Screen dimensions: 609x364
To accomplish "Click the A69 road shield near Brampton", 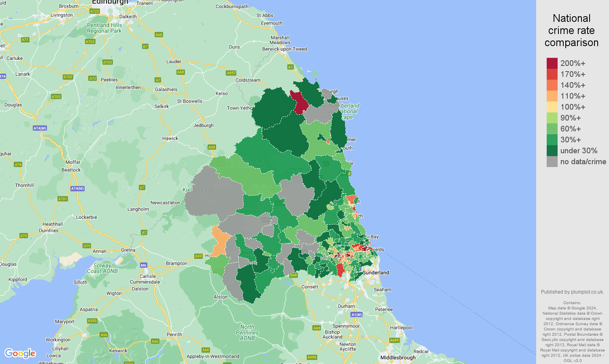I will 198,256.
